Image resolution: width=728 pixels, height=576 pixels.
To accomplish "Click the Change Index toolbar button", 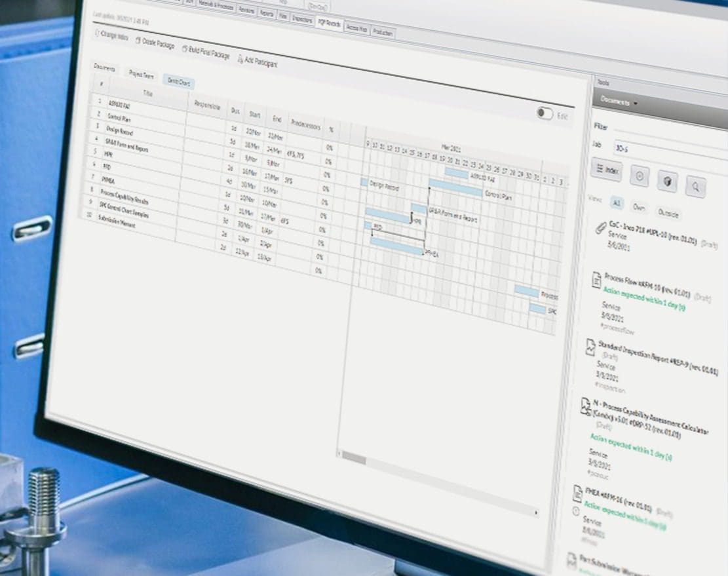I will pyautogui.click(x=111, y=35).
